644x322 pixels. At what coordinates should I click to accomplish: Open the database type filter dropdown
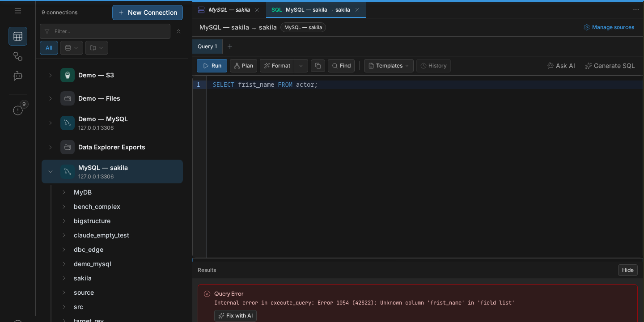coord(71,48)
